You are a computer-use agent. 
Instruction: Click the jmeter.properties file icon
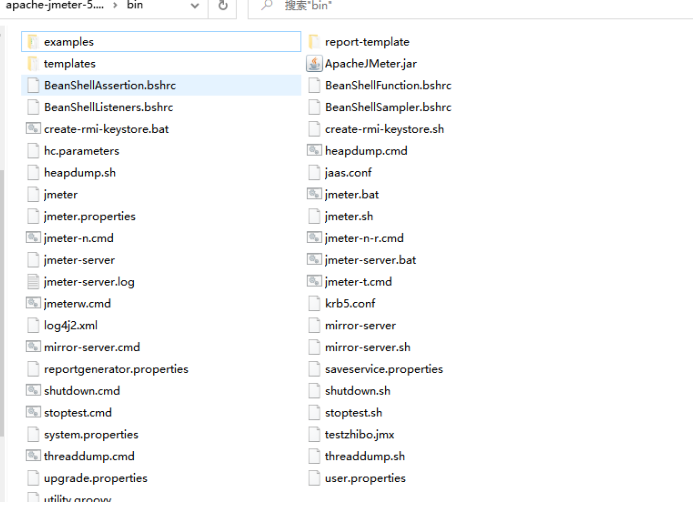click(x=33, y=216)
